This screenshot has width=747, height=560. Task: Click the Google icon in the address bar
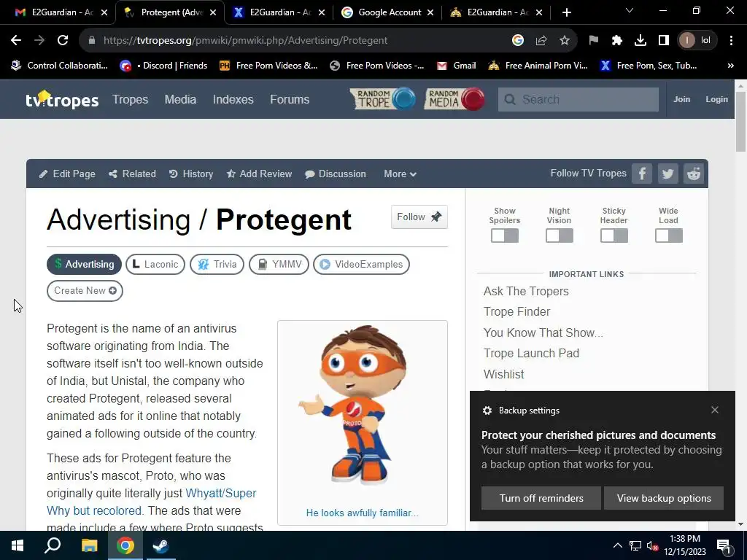(518, 41)
